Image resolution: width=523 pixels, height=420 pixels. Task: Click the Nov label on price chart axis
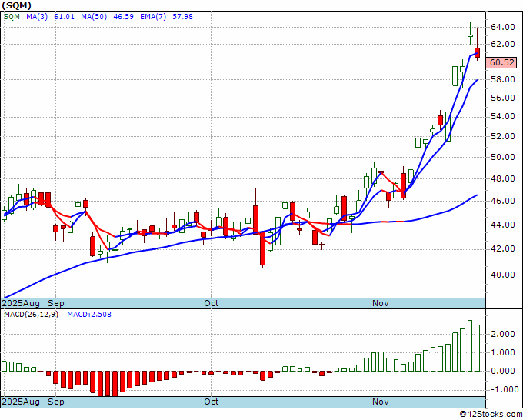[381, 303]
